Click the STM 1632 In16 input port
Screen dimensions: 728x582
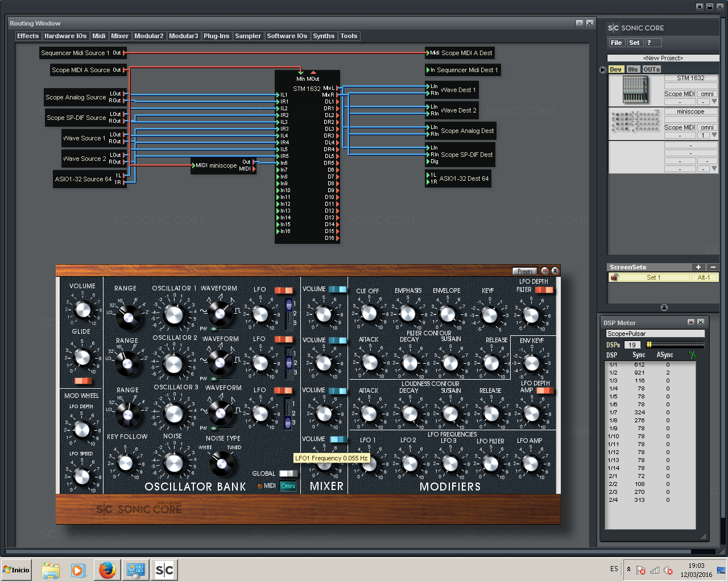coord(278,231)
